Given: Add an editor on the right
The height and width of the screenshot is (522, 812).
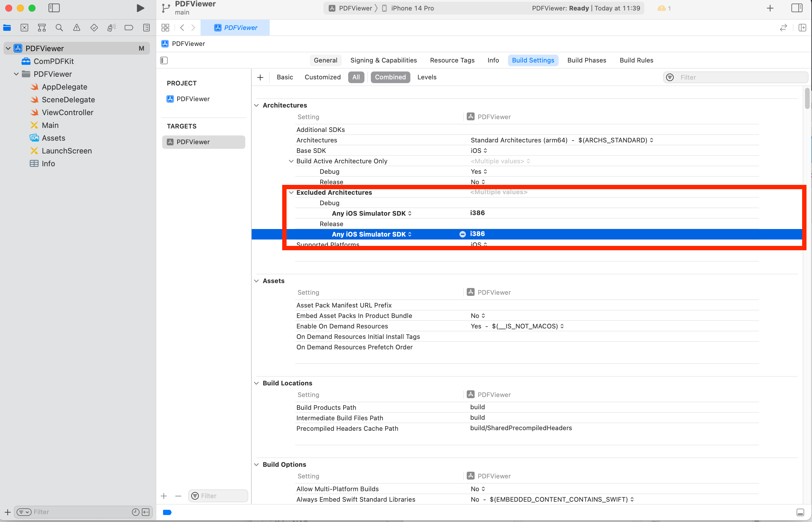Looking at the screenshot, I should coord(802,28).
